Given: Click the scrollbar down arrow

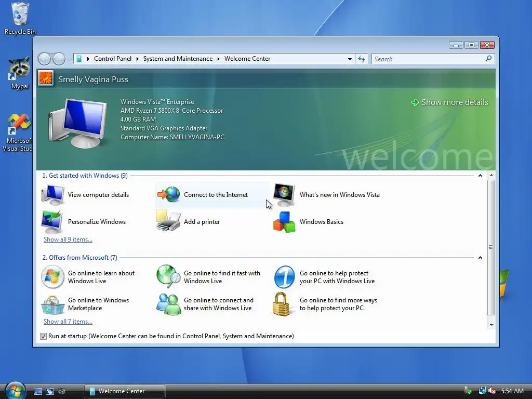Looking at the screenshot, I should coord(491,325).
